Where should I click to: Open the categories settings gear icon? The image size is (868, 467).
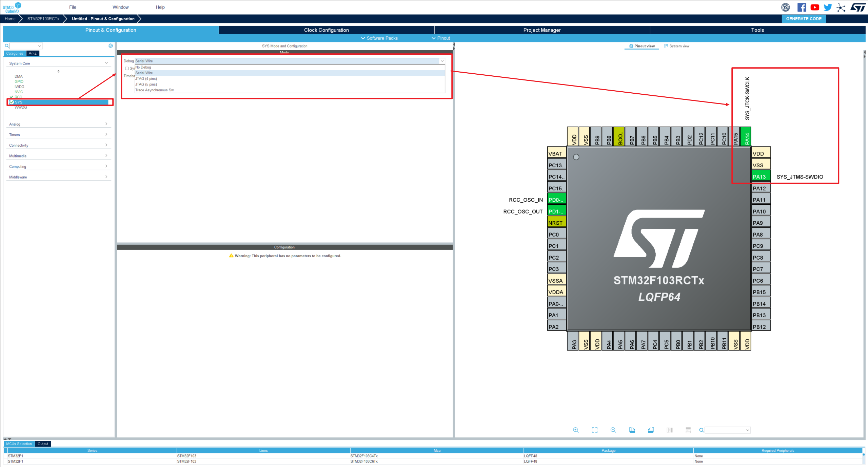coord(111,46)
